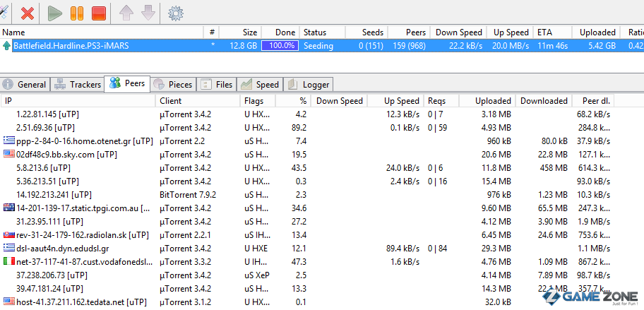Click Italian flag beside vodafonedsl peer
Screen dimensions: 644x310
click(8, 261)
